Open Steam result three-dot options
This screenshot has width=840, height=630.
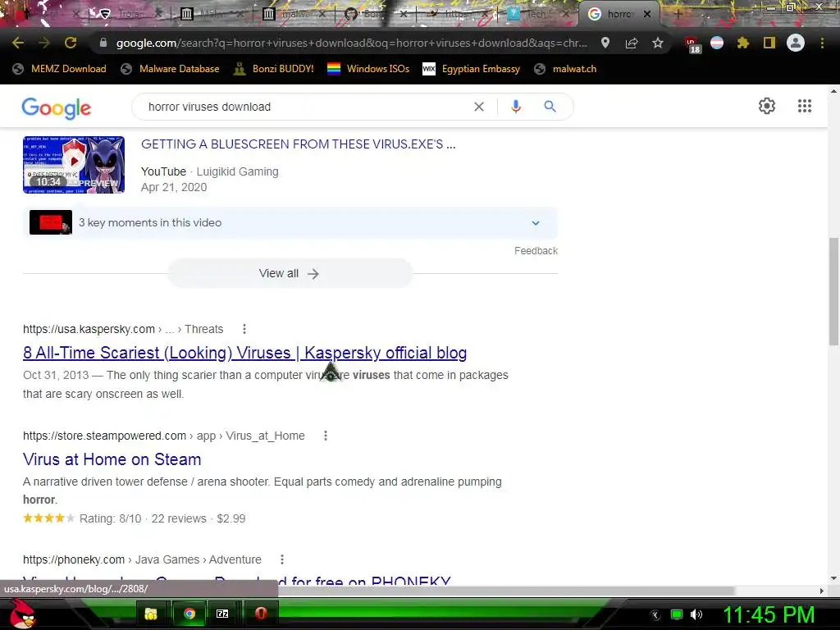(325, 436)
